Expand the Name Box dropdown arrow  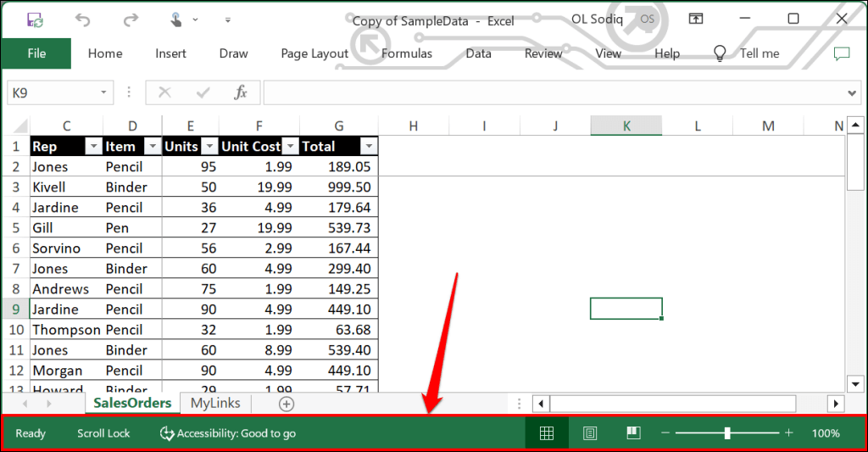pyautogui.click(x=103, y=92)
